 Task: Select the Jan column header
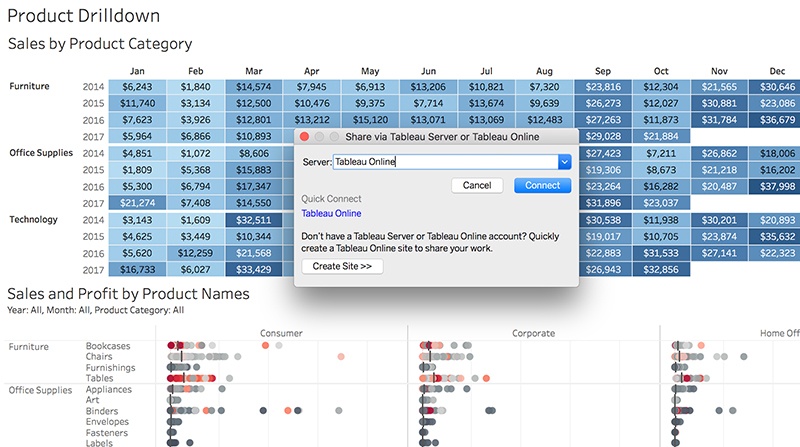coord(137,71)
